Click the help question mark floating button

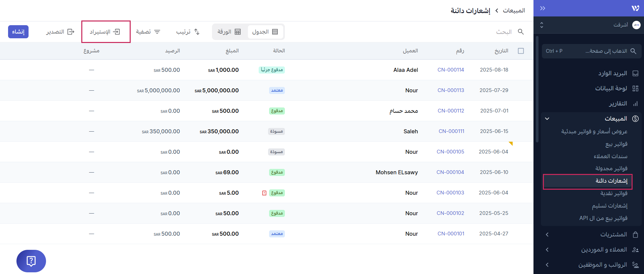[31, 261]
